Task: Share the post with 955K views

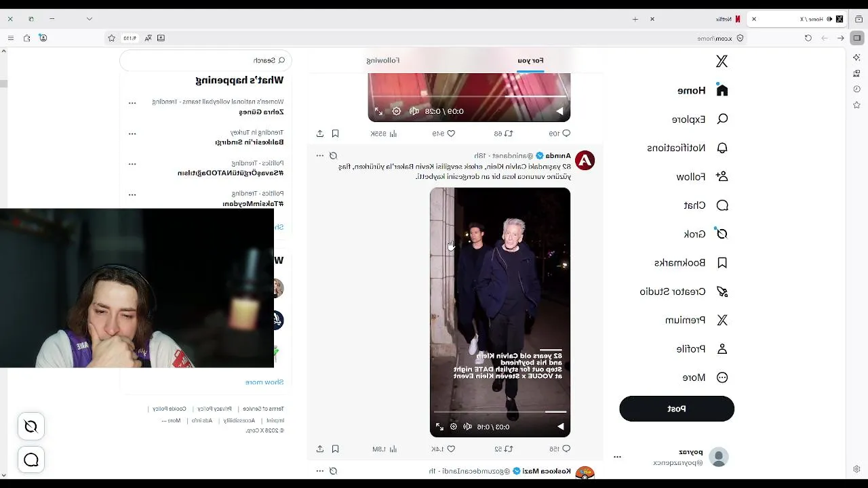Action: [x=320, y=134]
